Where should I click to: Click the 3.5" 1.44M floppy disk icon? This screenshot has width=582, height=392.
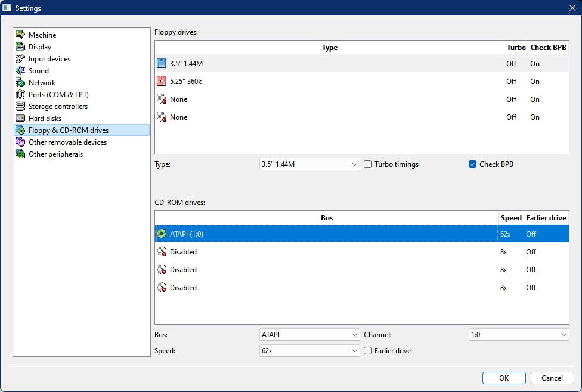(162, 64)
